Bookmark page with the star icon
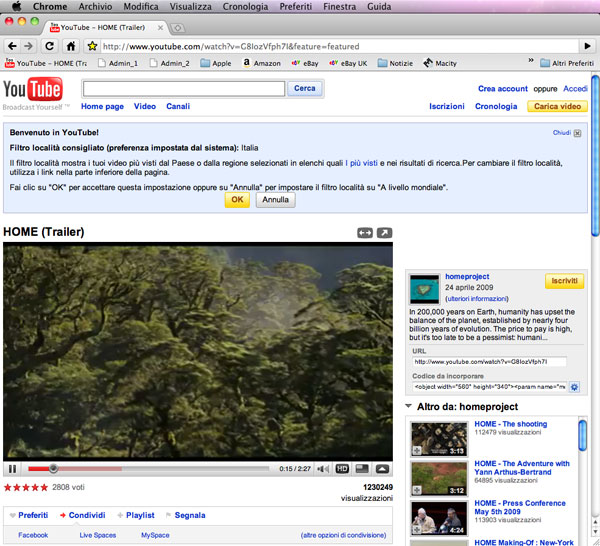This screenshot has width=600, height=546. (x=92, y=46)
